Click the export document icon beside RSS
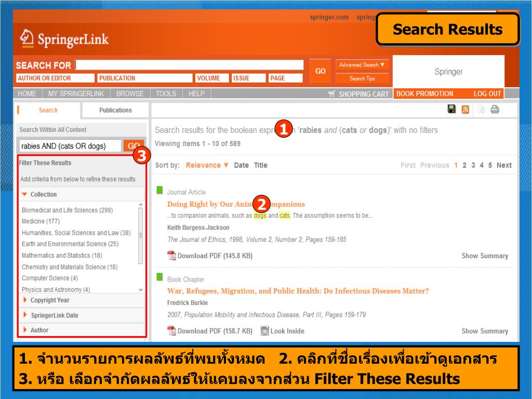The height and width of the screenshot is (399, 532). (481, 109)
